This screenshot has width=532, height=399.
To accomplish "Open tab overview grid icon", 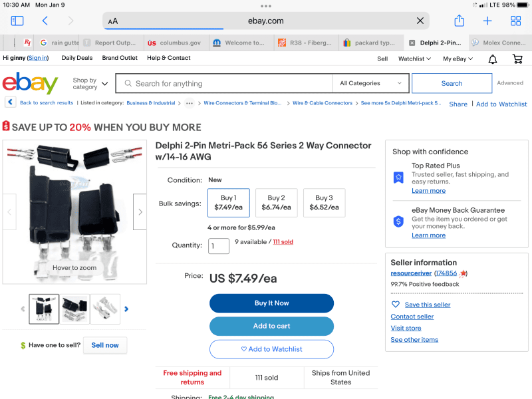I will click(516, 21).
